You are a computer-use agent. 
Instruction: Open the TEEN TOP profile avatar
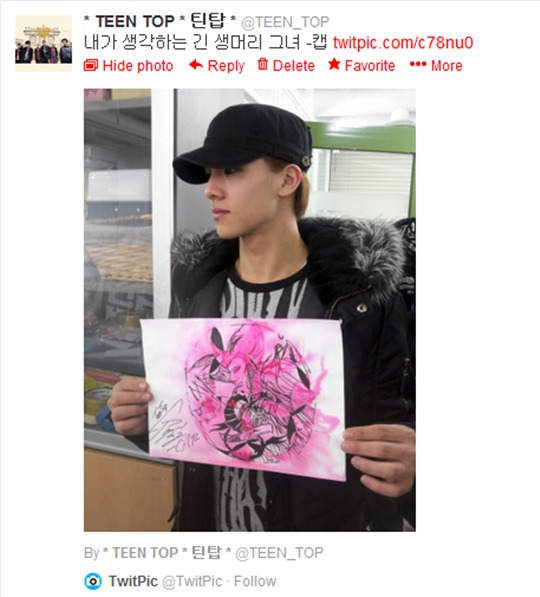pos(43,43)
